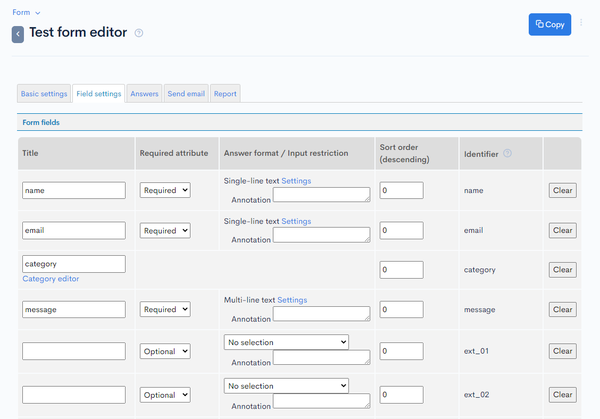Screen dimensions: 600x419
Task: Open Required dropdown for email row
Action: [x=165, y=231]
